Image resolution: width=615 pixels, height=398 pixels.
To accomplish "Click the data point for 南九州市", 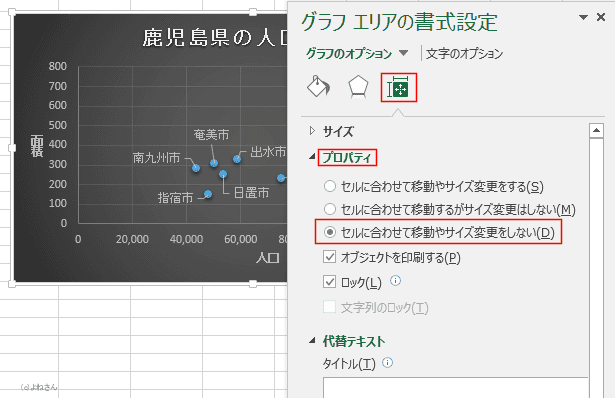I will click(196, 168).
